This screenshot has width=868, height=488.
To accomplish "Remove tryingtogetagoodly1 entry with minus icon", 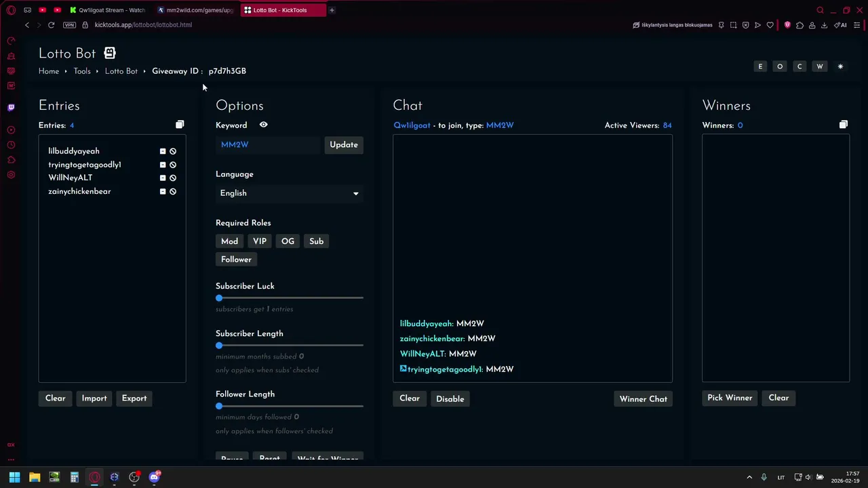I will pos(163,165).
